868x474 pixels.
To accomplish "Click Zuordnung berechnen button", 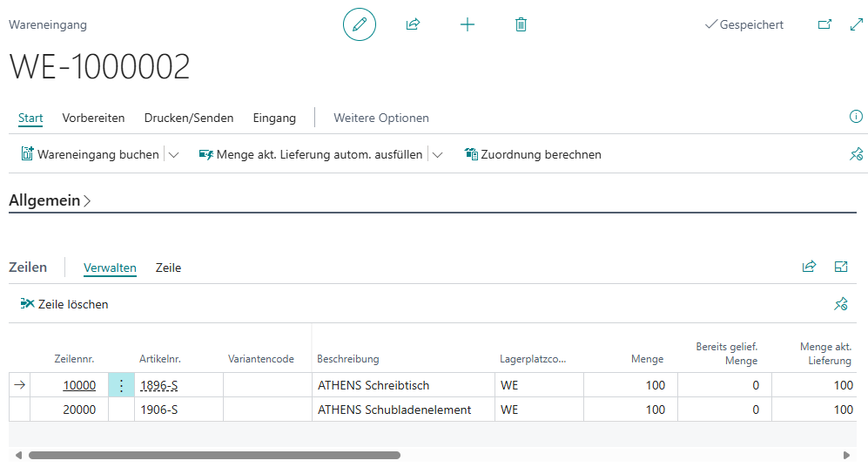I will tap(533, 154).
